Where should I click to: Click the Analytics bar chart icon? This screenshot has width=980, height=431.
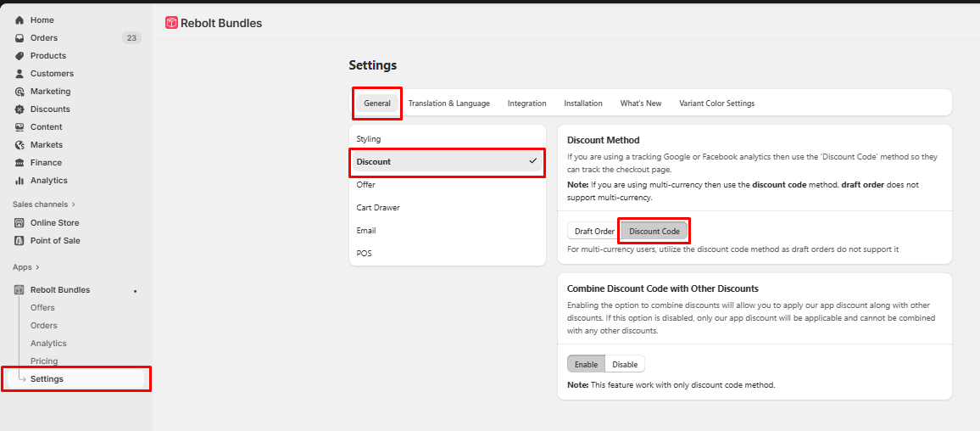[19, 180]
